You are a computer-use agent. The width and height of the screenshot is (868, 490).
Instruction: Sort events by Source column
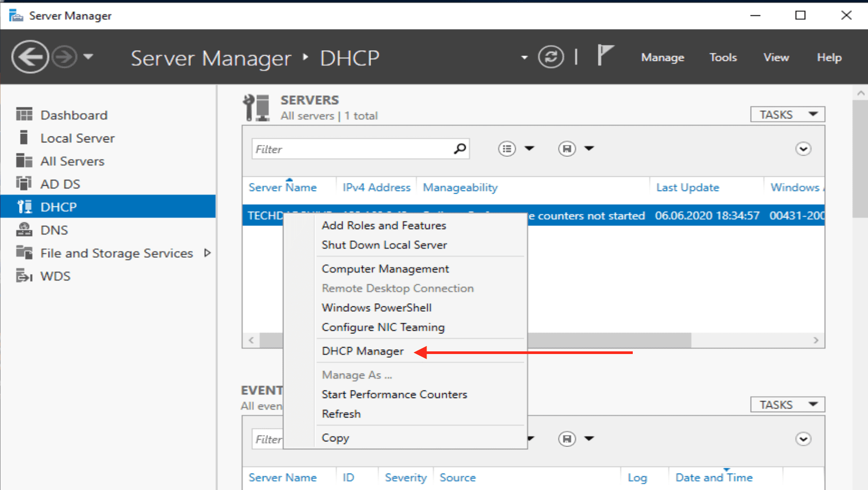click(458, 477)
